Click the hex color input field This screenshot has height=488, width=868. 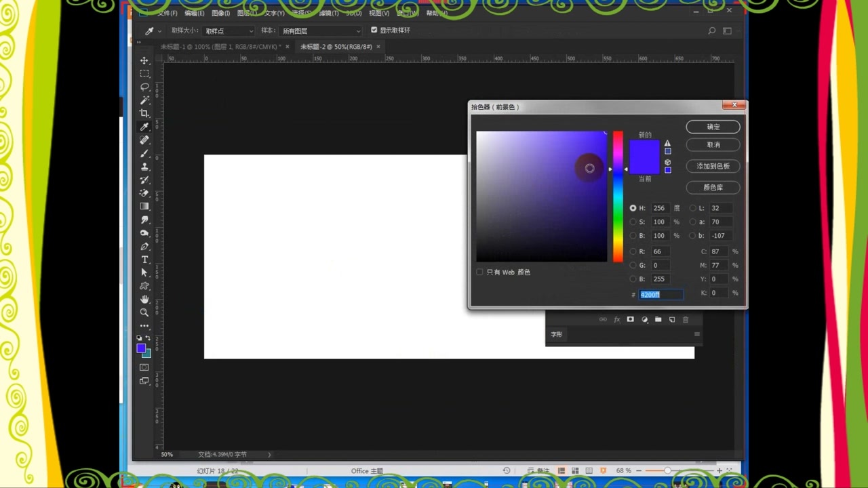pyautogui.click(x=661, y=294)
